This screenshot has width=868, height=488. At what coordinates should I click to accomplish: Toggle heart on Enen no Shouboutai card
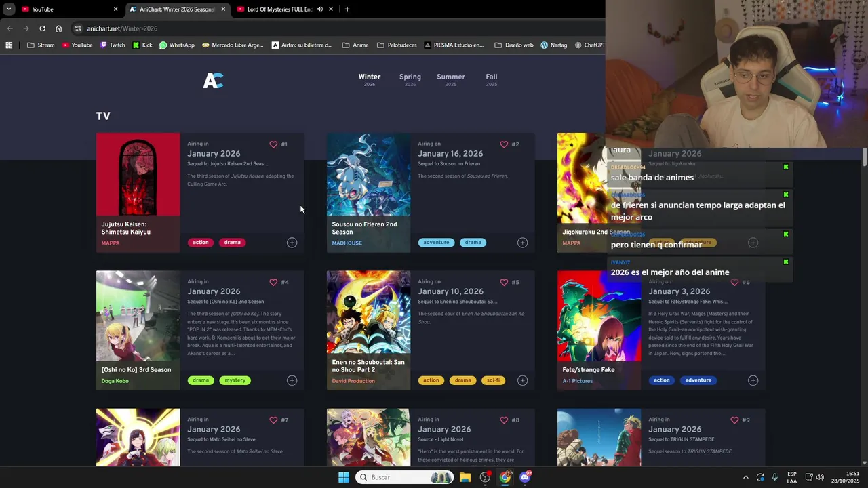[x=504, y=282]
